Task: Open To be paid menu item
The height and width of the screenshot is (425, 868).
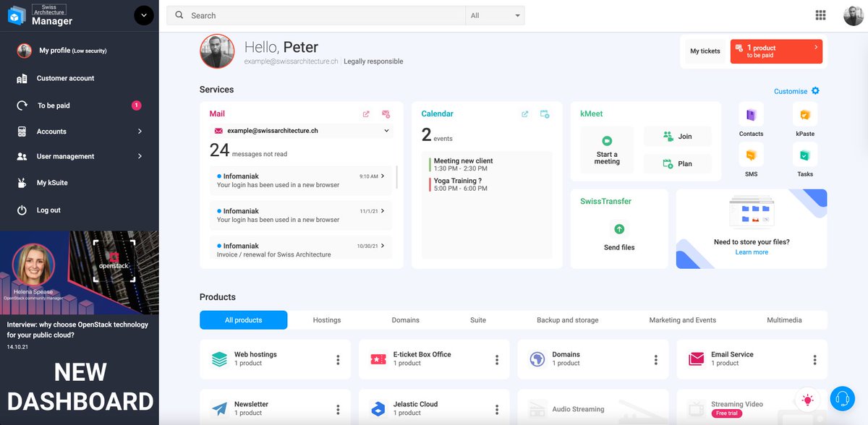Action: pyautogui.click(x=54, y=106)
